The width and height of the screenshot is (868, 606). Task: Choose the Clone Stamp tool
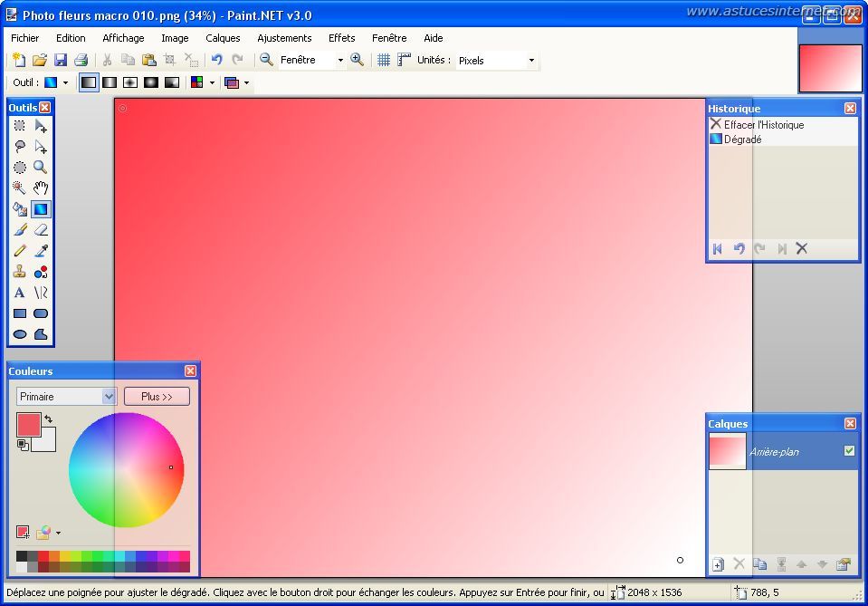click(19, 272)
